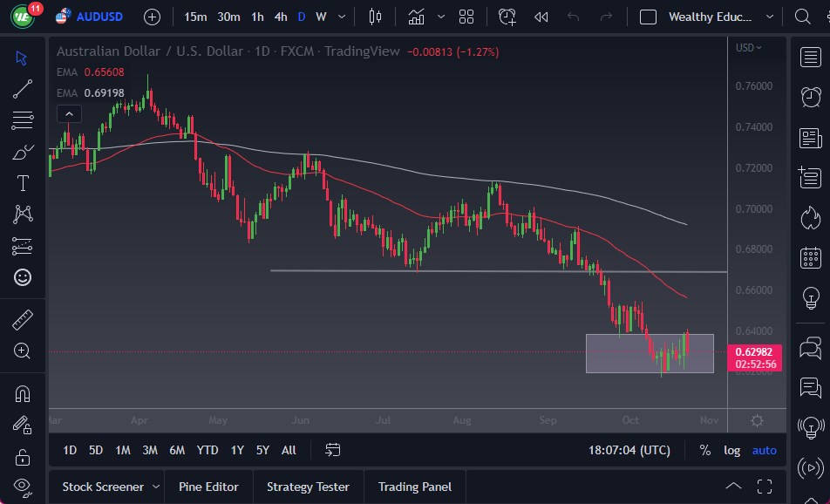Lock all drawings on the chart
The image size is (830, 504).
pos(23,456)
